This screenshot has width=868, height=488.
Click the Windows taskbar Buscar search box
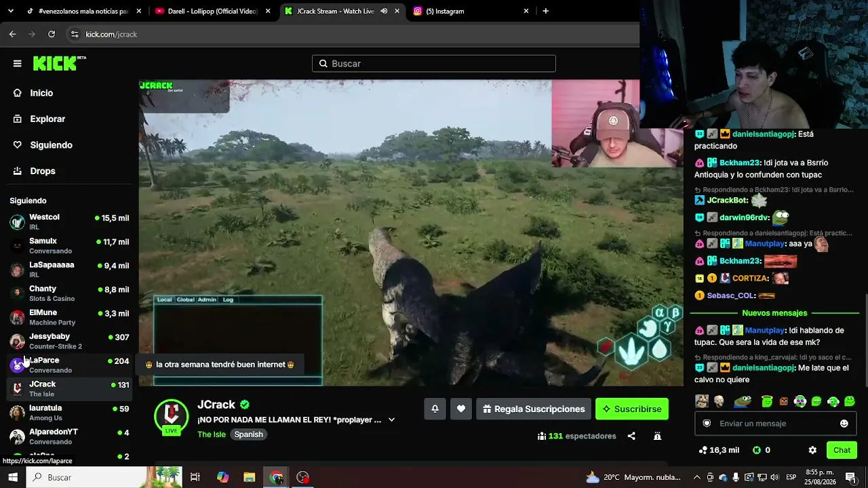pos(105,477)
